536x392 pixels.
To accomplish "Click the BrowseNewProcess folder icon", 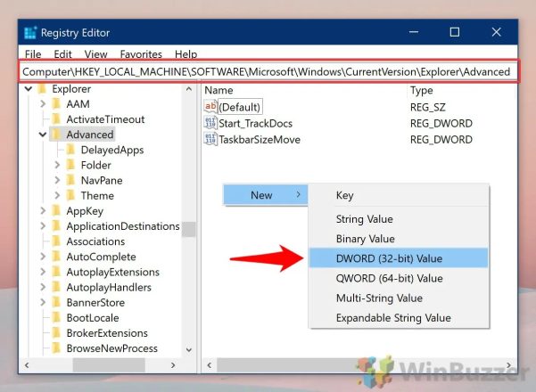I will pyautogui.click(x=56, y=348).
